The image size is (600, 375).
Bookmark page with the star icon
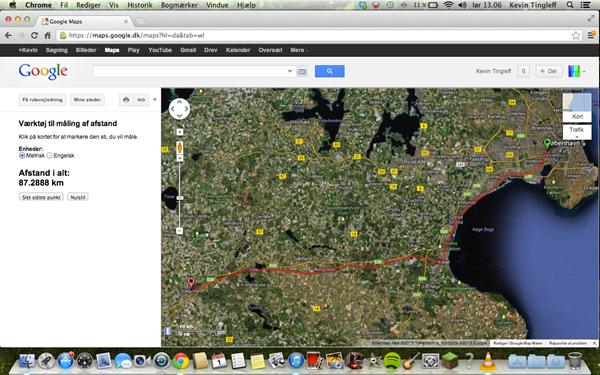click(576, 36)
